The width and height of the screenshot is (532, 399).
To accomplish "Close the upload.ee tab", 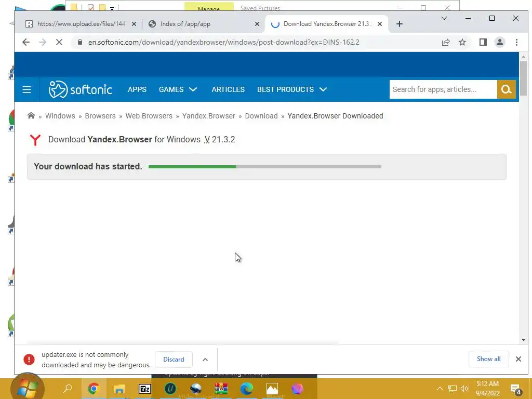I will point(134,24).
